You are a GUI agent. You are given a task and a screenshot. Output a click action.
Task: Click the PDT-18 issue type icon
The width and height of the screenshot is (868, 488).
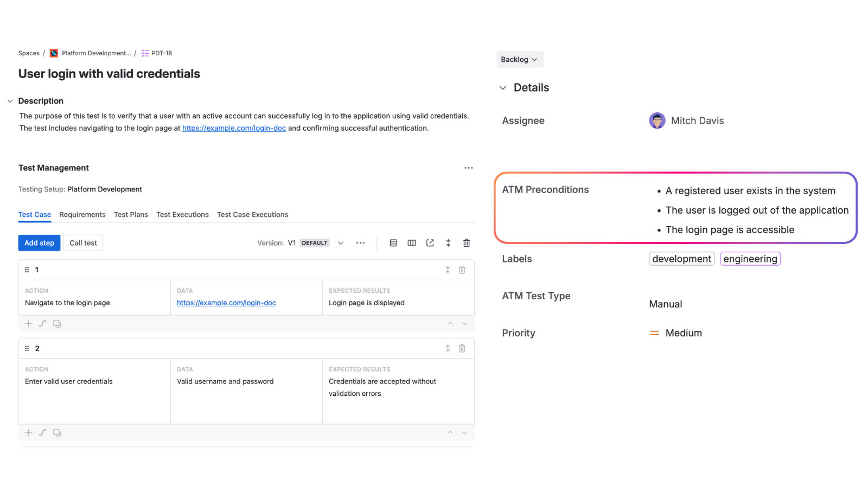tap(145, 53)
